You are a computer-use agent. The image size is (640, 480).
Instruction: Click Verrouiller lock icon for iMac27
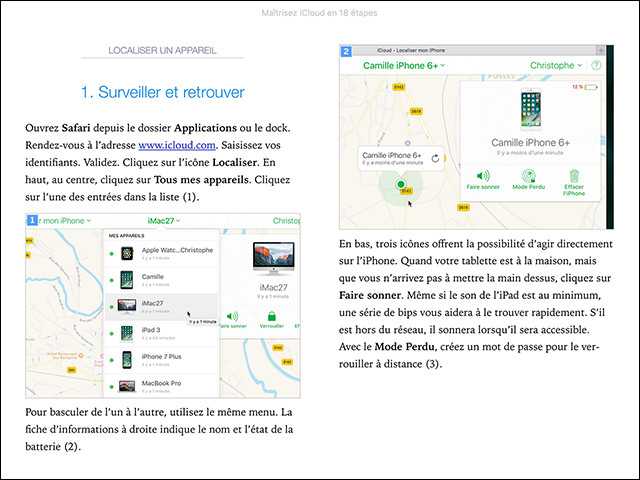click(x=271, y=316)
